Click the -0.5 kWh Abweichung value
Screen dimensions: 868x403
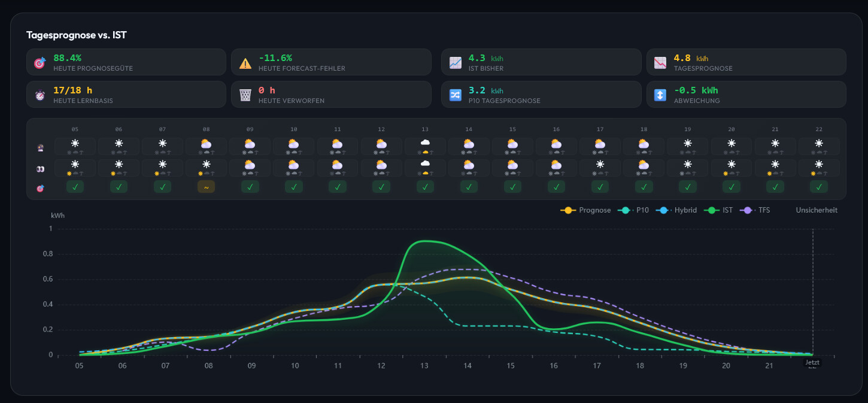(x=696, y=90)
